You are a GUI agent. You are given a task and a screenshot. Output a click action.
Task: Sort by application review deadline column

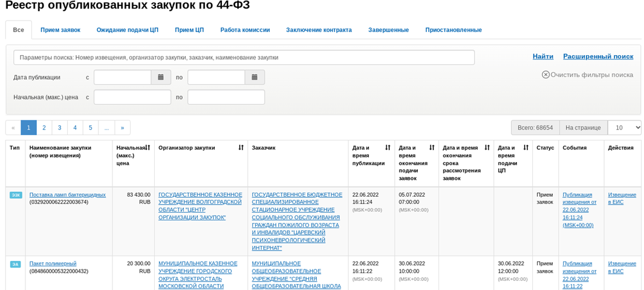pyautogui.click(x=487, y=147)
